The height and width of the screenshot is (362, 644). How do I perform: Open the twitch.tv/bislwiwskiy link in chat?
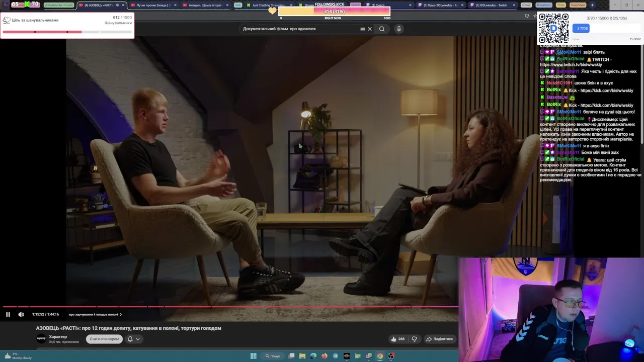click(x=571, y=65)
